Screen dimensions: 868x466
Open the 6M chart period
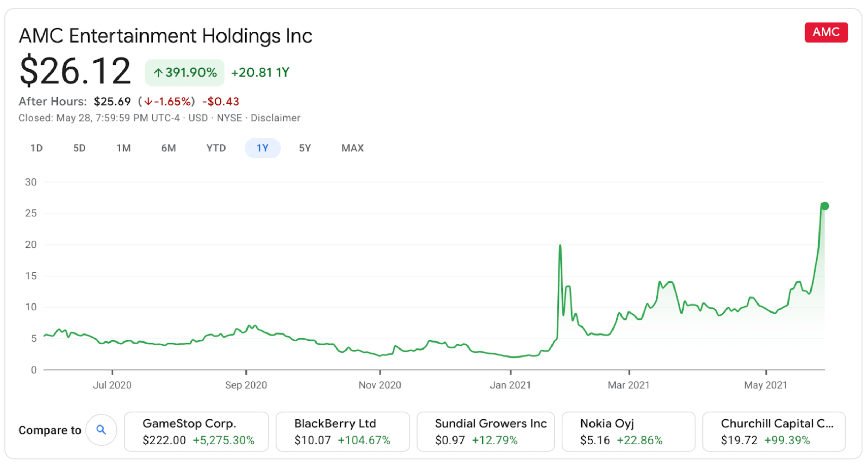[x=168, y=148]
